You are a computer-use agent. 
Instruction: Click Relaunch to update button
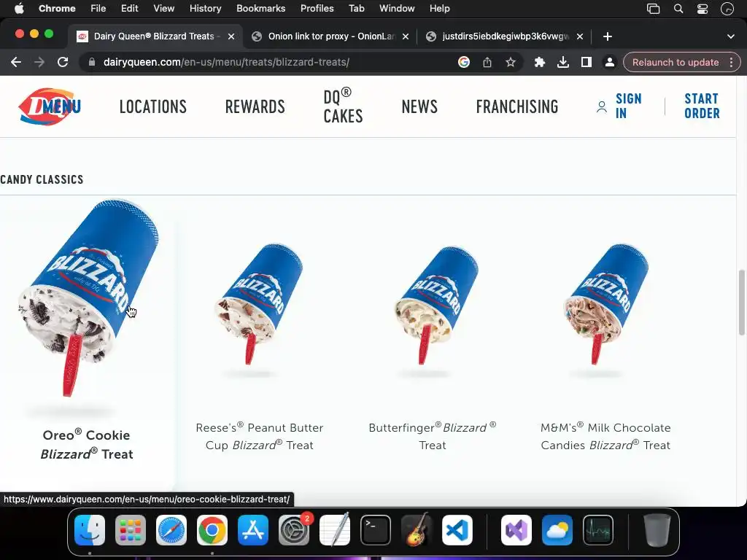point(675,63)
